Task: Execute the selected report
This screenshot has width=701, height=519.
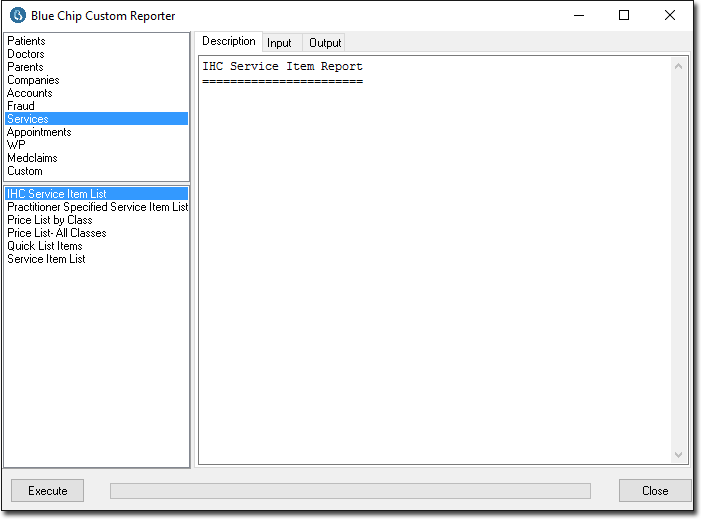Action: (48, 491)
